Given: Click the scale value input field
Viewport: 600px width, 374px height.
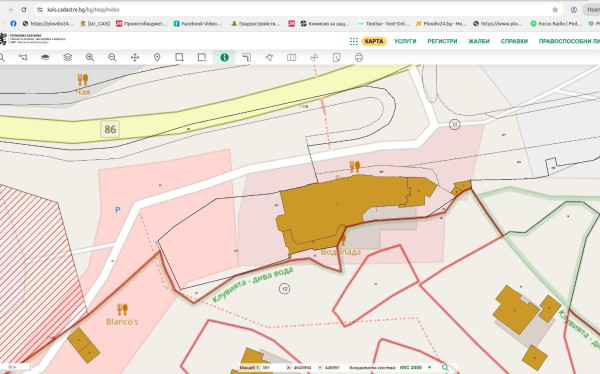Looking at the screenshot, I should (x=272, y=367).
